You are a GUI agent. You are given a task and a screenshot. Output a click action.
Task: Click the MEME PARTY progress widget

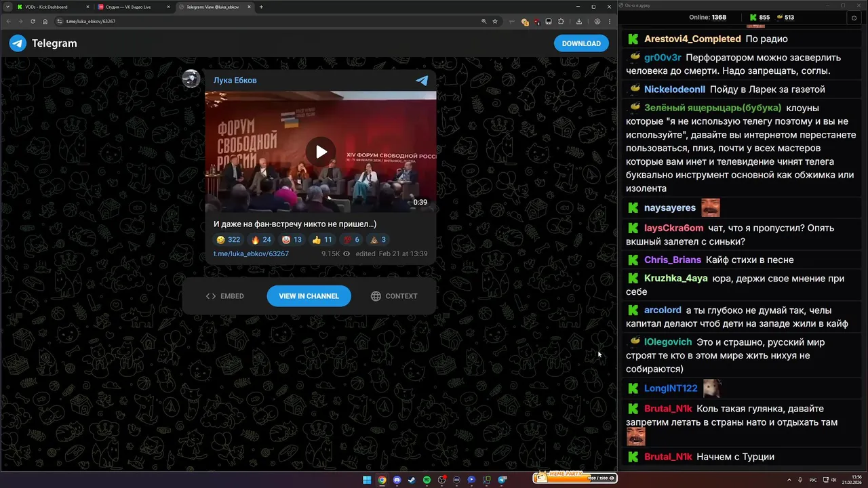click(574, 478)
